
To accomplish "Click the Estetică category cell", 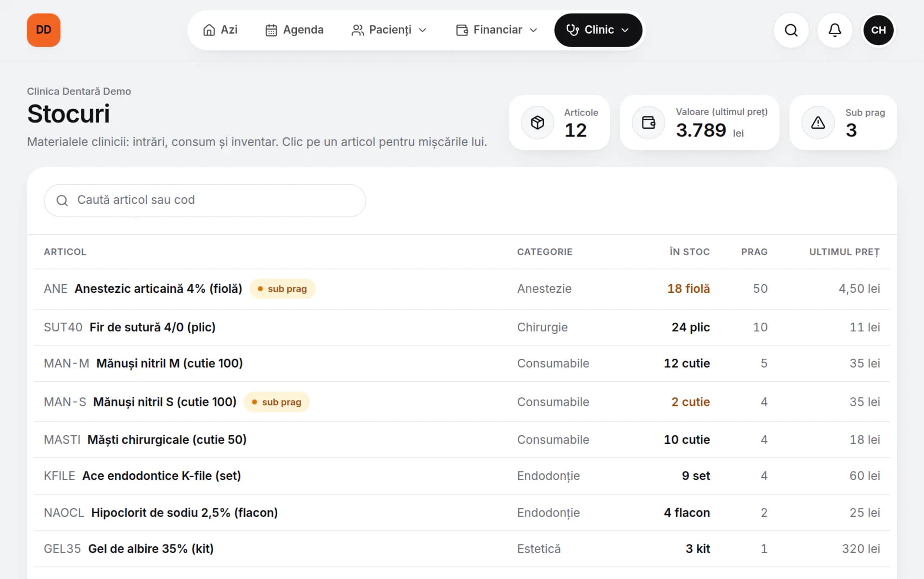I will pyautogui.click(x=539, y=549).
